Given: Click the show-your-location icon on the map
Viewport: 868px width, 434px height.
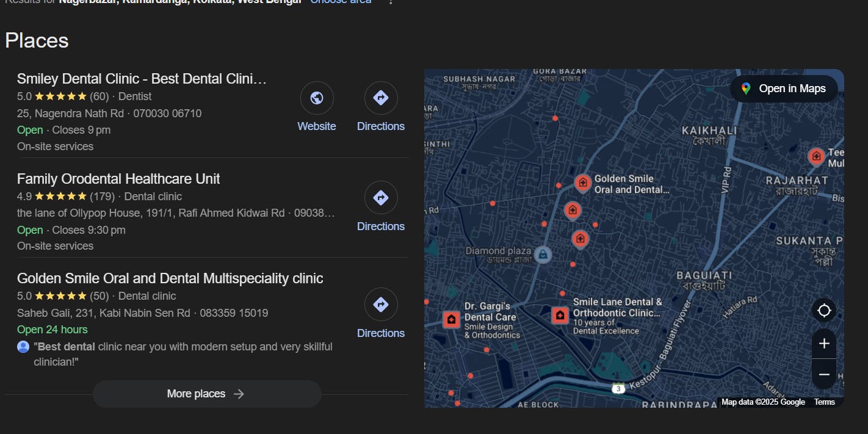Looking at the screenshot, I should 824,311.
